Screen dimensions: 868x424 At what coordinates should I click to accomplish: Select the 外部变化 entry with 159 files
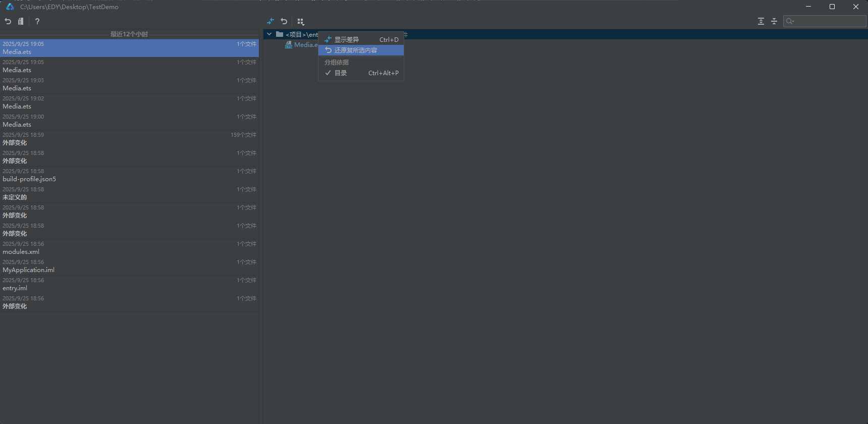pyautogui.click(x=129, y=139)
